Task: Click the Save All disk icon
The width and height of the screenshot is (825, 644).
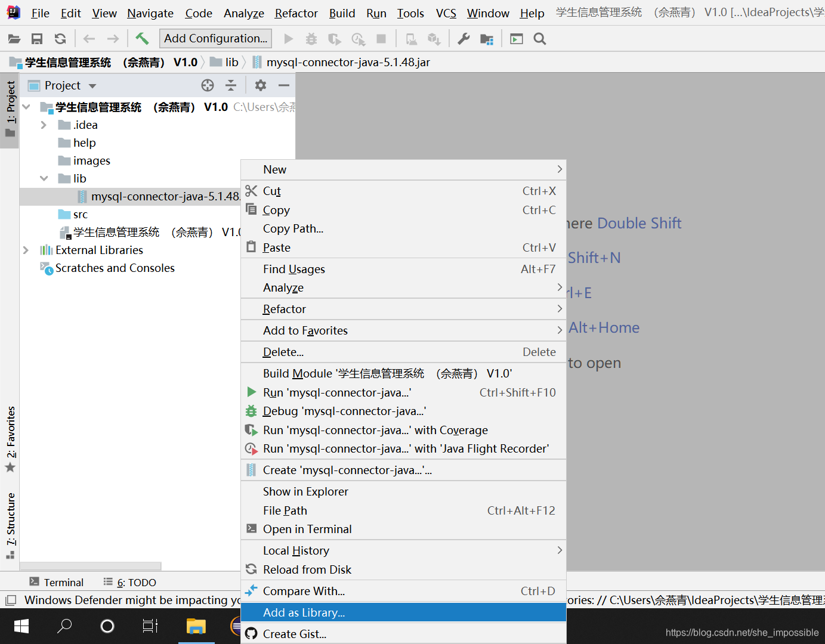Action: (x=37, y=39)
